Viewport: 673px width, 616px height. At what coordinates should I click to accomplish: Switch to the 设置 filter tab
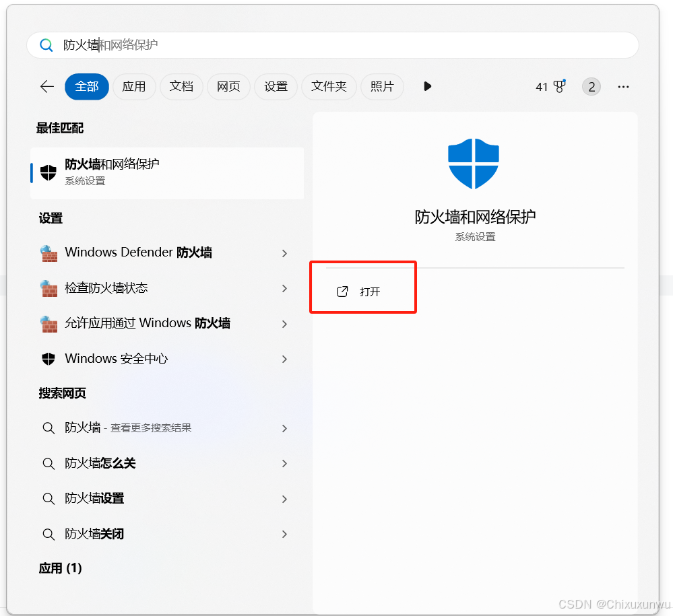276,87
